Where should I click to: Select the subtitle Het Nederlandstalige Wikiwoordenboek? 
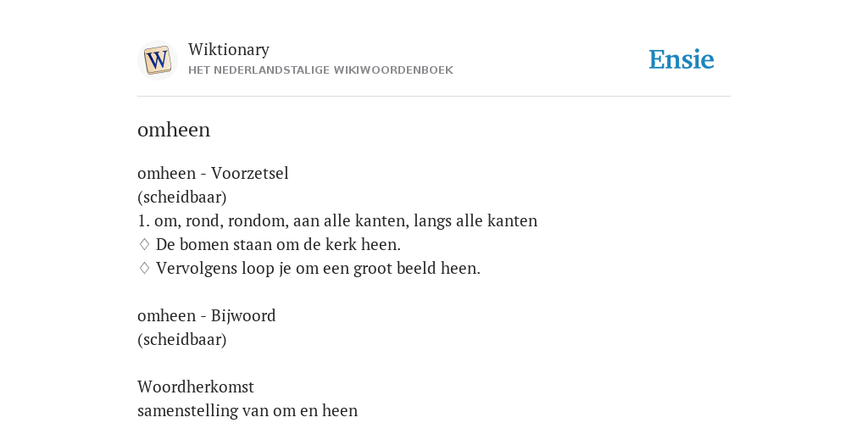(x=320, y=70)
